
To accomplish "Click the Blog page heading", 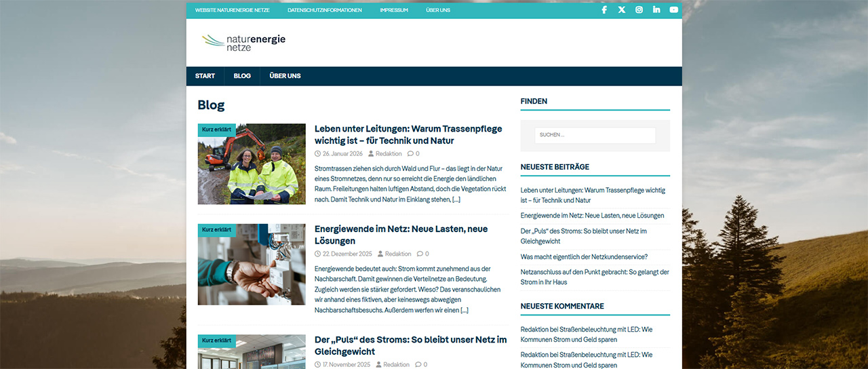I will pos(211,105).
